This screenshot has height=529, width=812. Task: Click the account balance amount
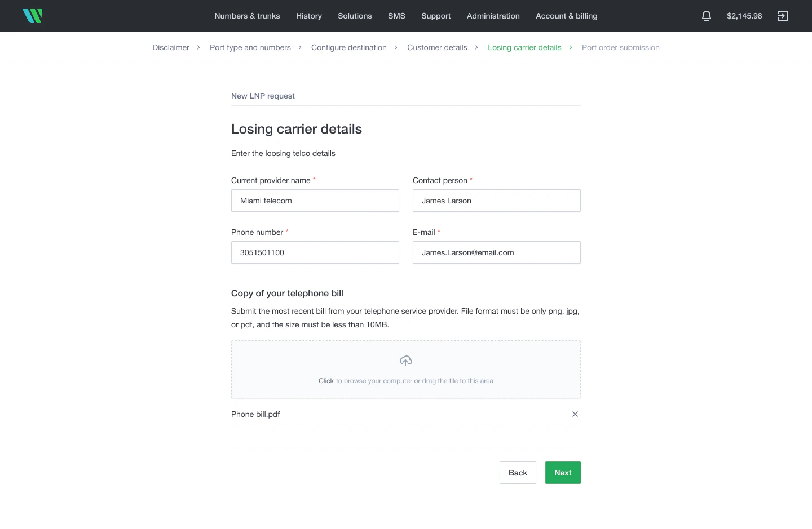click(744, 16)
